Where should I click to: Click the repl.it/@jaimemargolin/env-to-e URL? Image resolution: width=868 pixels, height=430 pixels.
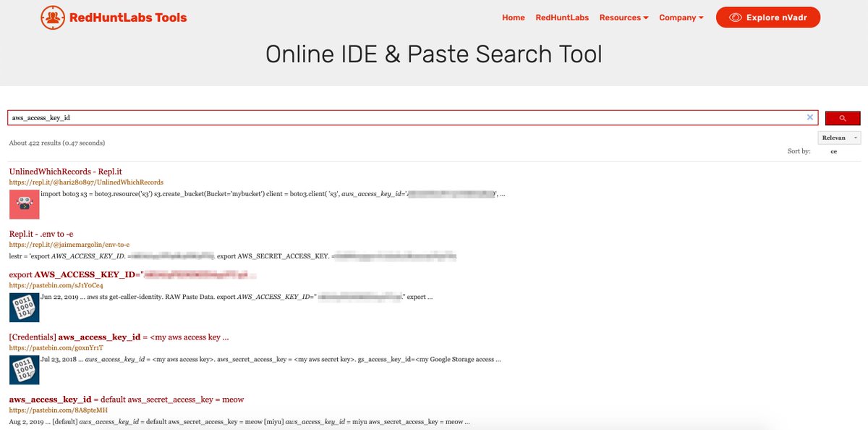69,245
